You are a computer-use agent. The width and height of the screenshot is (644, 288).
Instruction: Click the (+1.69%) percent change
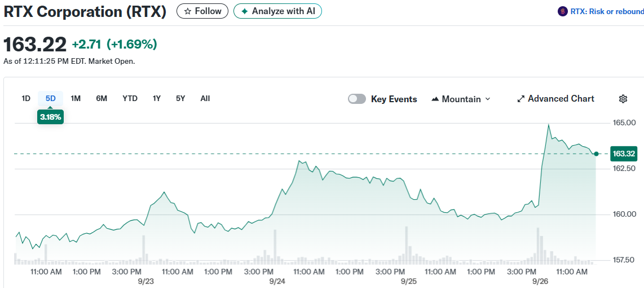pyautogui.click(x=131, y=45)
